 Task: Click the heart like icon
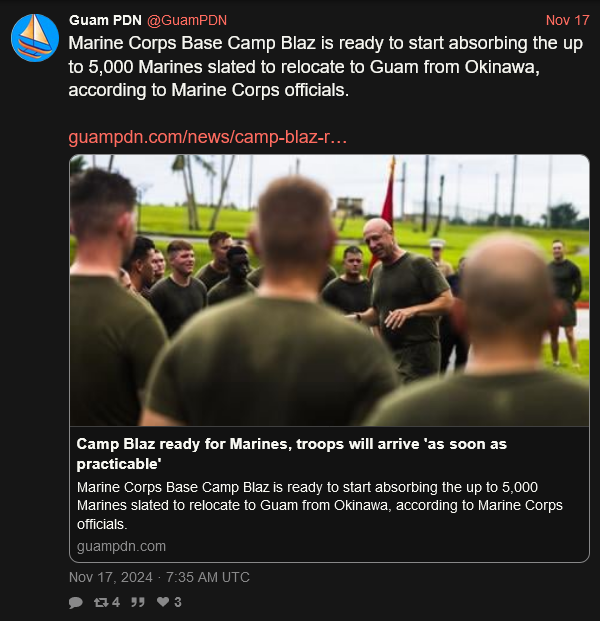point(163,602)
